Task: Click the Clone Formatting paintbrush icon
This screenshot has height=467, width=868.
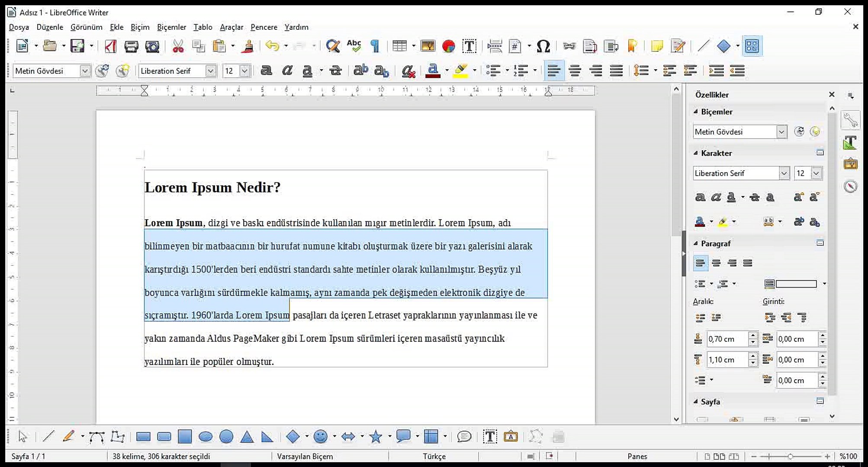Action: click(248, 46)
